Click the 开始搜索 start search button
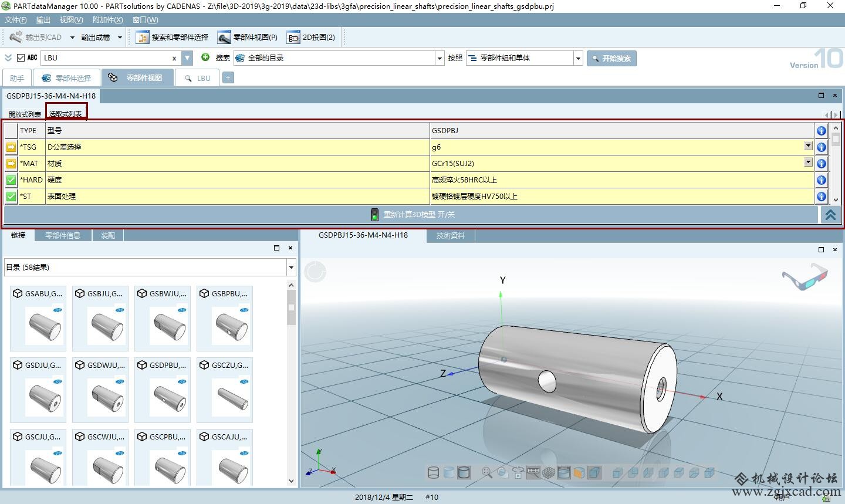The width and height of the screenshot is (845, 504). point(611,58)
